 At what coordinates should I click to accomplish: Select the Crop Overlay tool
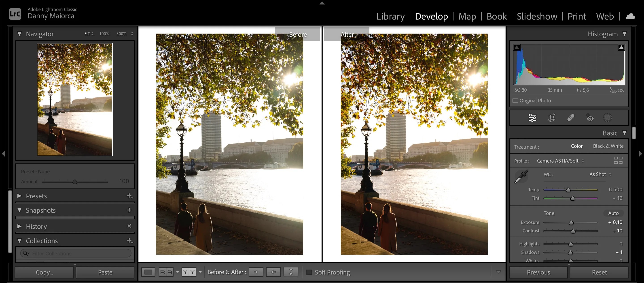[x=552, y=118]
